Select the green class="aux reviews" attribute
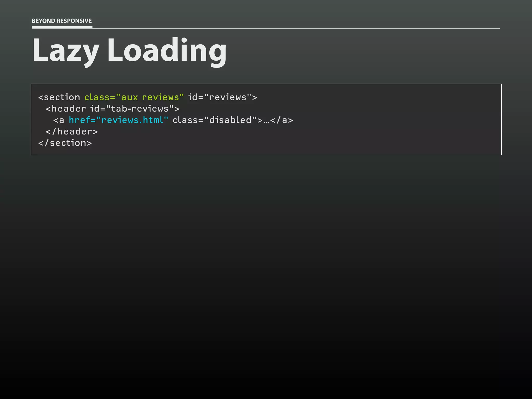The image size is (532, 399). [x=134, y=97]
